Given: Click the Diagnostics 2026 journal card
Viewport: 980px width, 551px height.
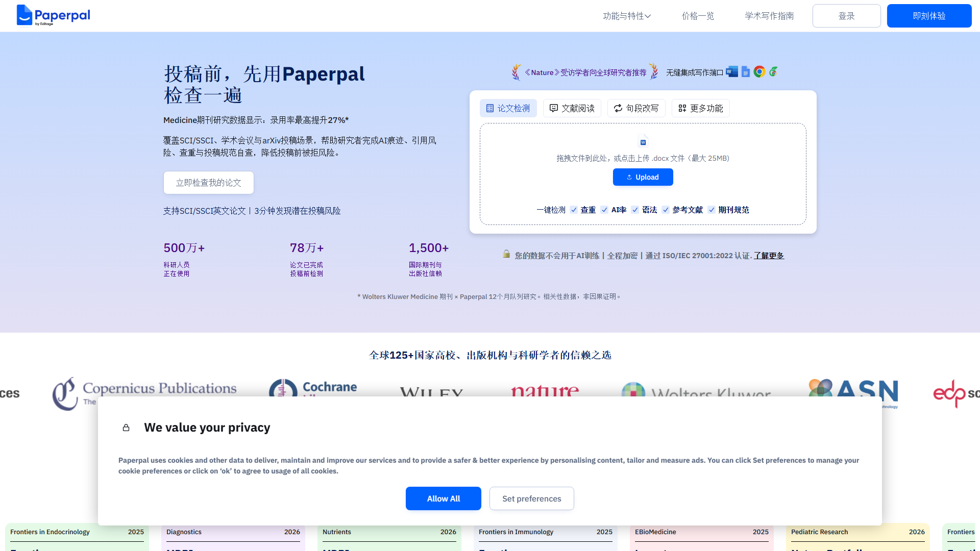Looking at the screenshot, I should tap(233, 537).
